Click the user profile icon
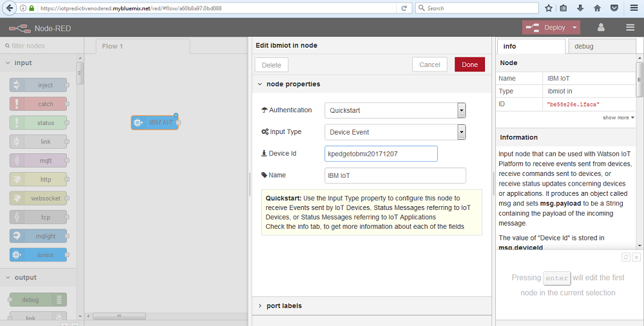The image size is (644, 326). 601,28
